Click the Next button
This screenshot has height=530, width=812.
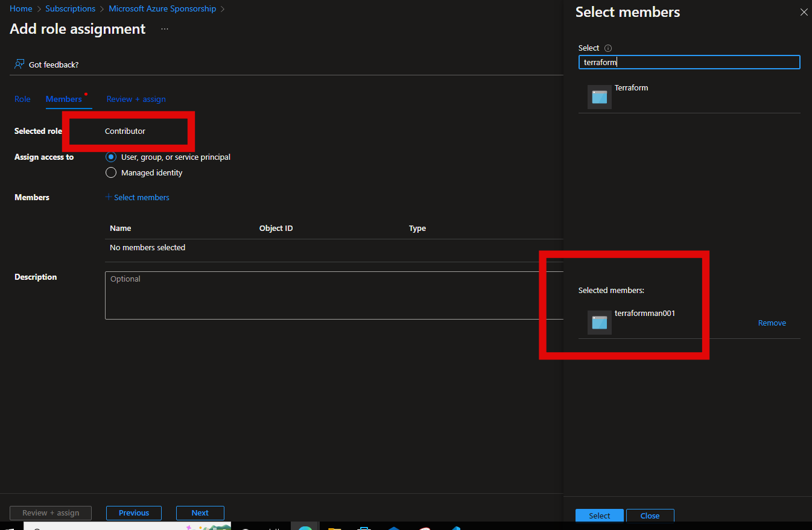coord(200,513)
